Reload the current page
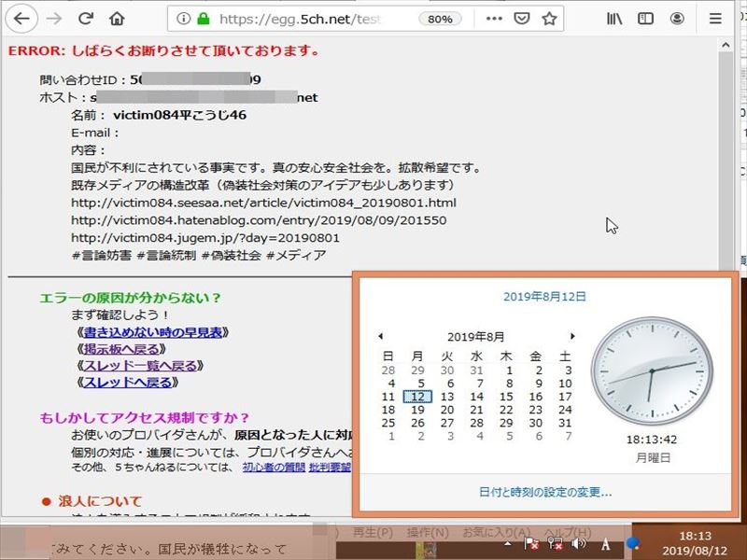Image resolution: width=747 pixels, height=560 pixels. [84, 18]
